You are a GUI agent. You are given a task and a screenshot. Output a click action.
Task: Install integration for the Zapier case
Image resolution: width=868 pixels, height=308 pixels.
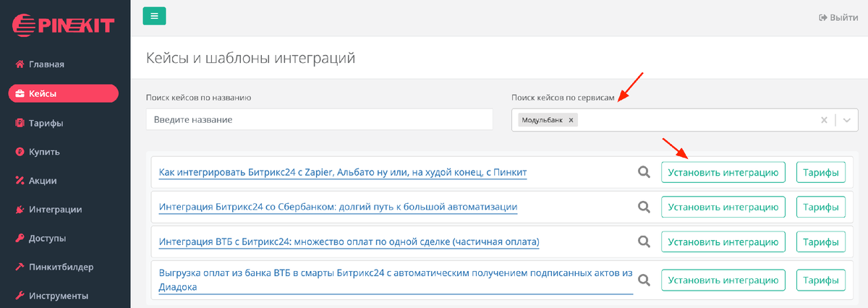pos(723,172)
